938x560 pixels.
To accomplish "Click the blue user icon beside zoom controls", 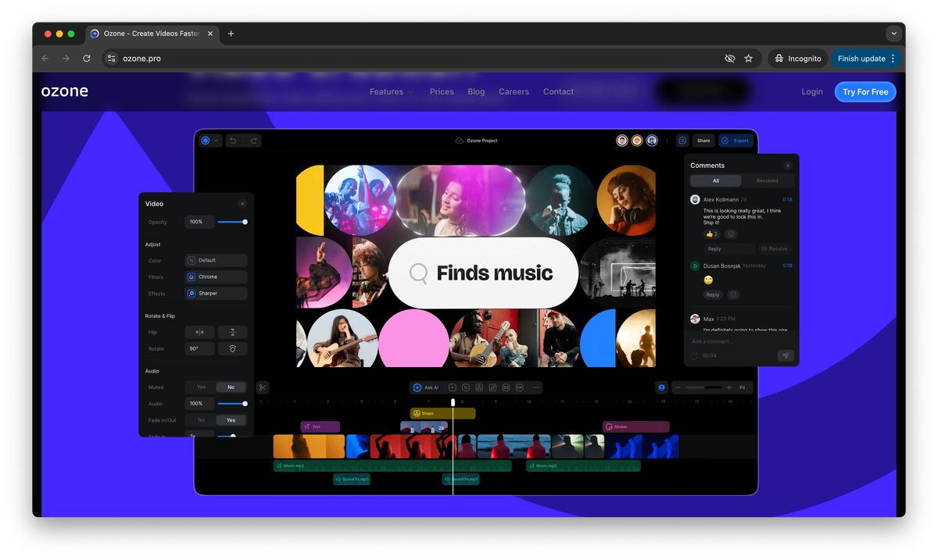I will (x=661, y=387).
